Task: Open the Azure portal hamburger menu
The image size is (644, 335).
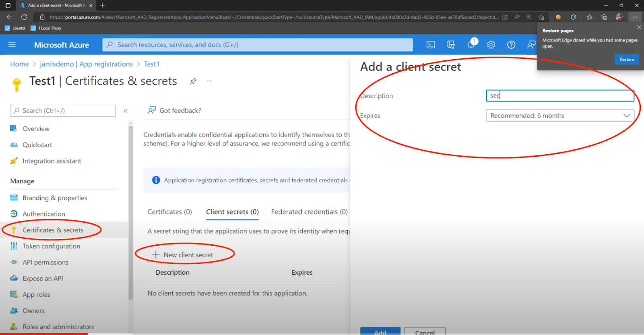Action: tap(12, 45)
